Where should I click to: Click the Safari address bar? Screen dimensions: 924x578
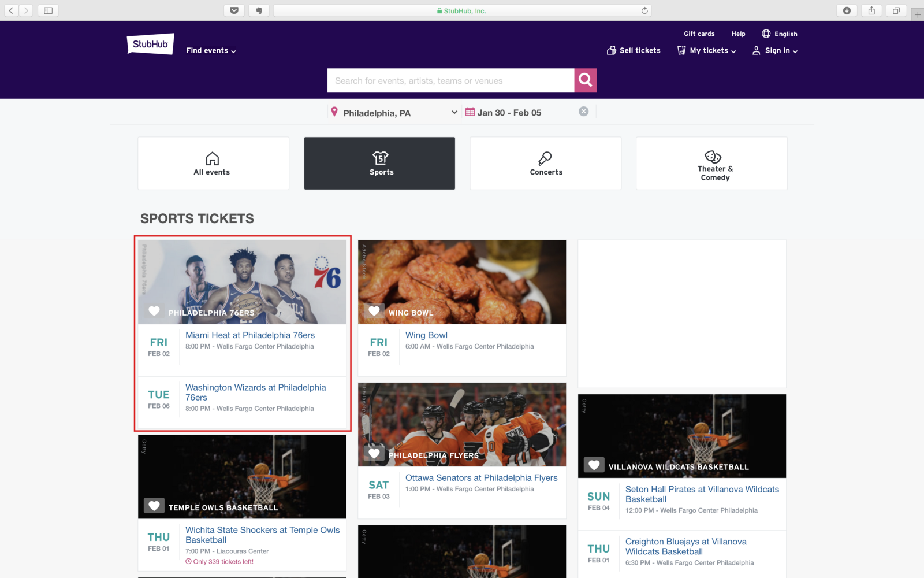[x=462, y=10]
